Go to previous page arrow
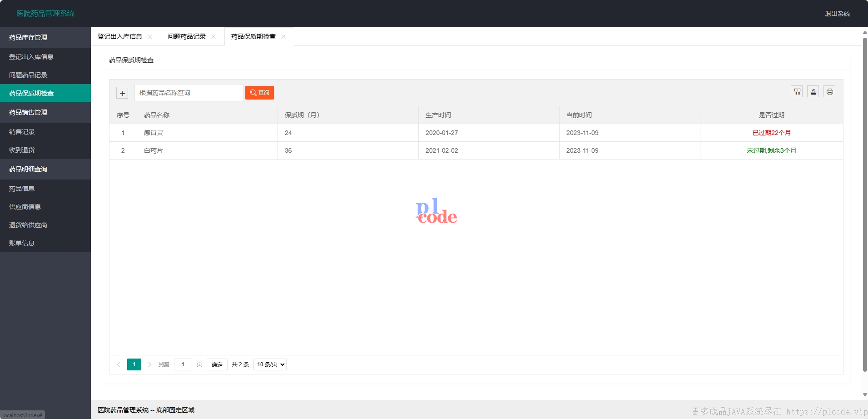The width and height of the screenshot is (868, 419). (119, 364)
